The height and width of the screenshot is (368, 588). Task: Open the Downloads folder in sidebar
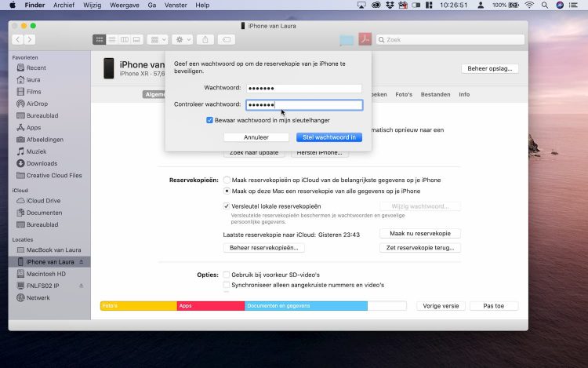click(x=41, y=163)
